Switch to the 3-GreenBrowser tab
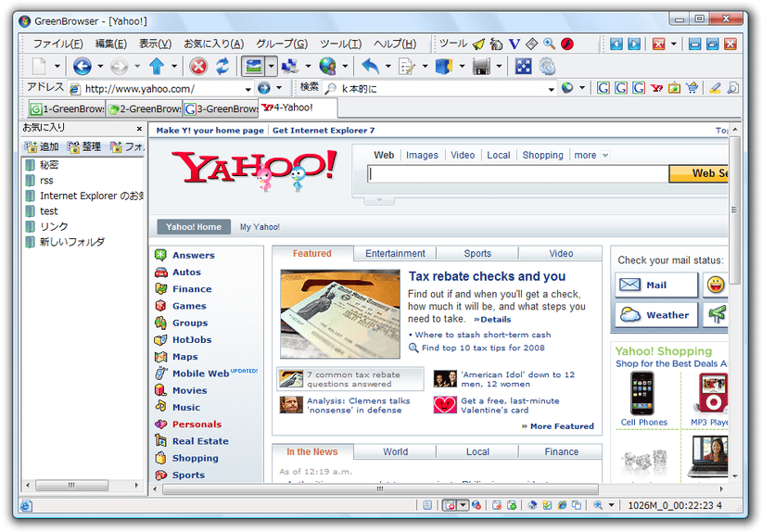The width and height of the screenshot is (762, 532). (x=222, y=108)
